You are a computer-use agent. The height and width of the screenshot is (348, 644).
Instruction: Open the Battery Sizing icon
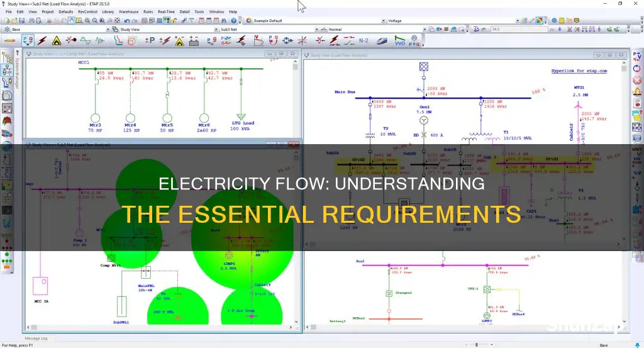pos(194,41)
